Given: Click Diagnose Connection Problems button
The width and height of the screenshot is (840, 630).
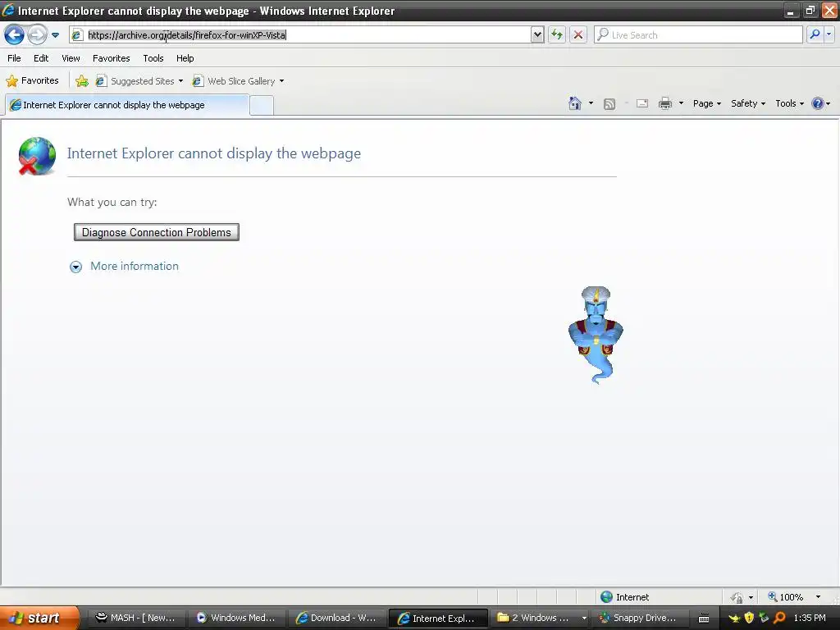Looking at the screenshot, I should tap(157, 232).
